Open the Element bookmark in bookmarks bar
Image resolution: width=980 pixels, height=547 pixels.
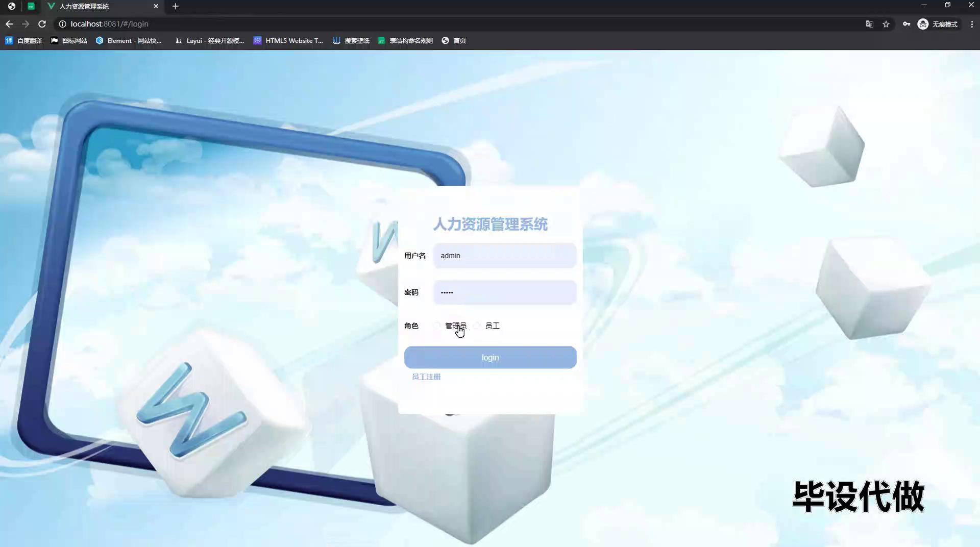129,40
